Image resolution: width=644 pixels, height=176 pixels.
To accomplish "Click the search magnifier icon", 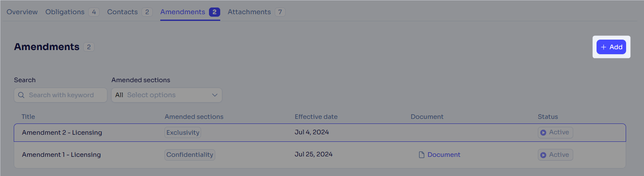I will coord(21,95).
